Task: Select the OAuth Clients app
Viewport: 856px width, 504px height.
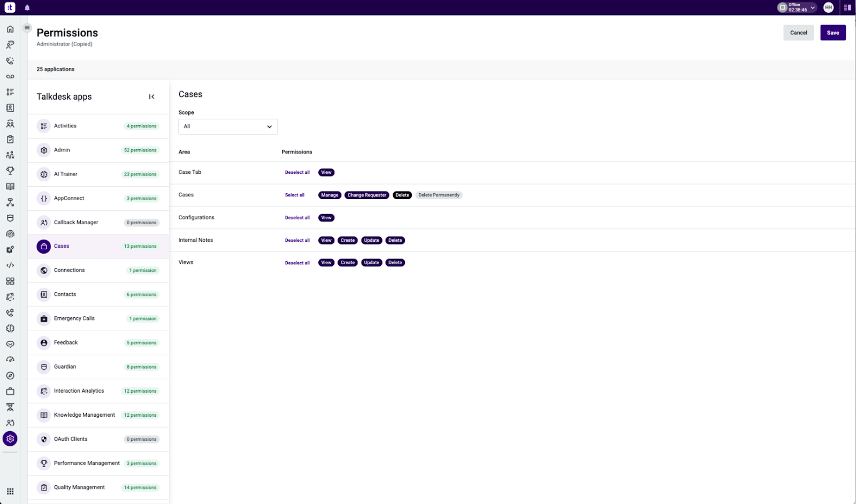Action: tap(98, 439)
